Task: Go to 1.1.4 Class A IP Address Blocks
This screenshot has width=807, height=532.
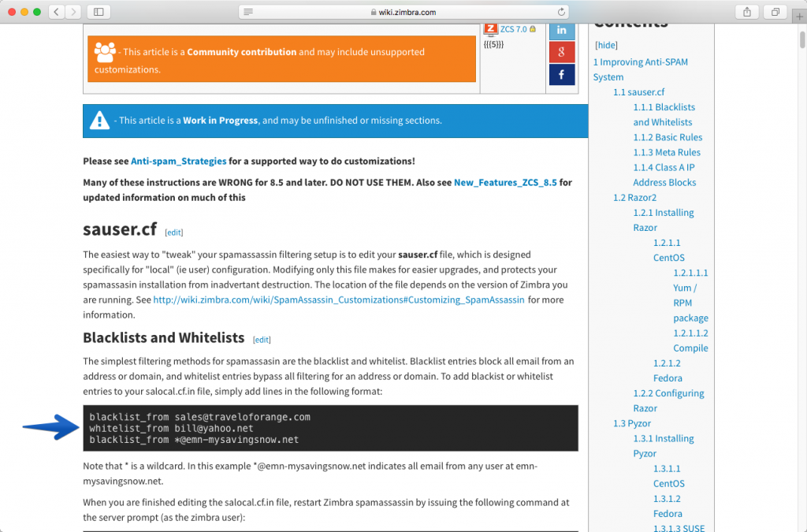Action: point(664,175)
